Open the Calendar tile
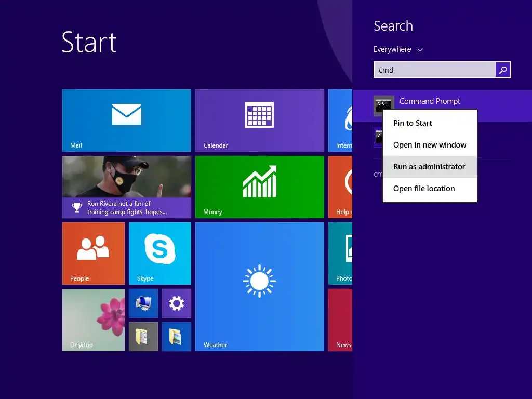532x399 pixels. [x=260, y=121]
